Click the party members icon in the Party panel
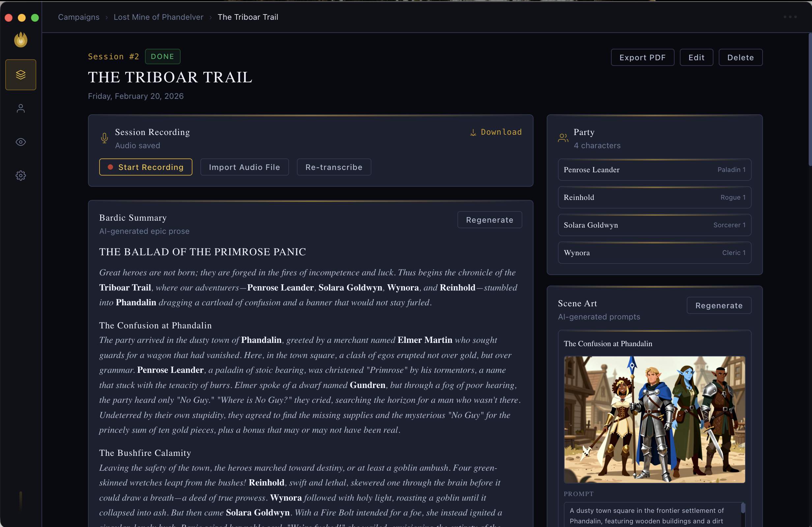Image resolution: width=812 pixels, height=527 pixels. click(x=563, y=138)
